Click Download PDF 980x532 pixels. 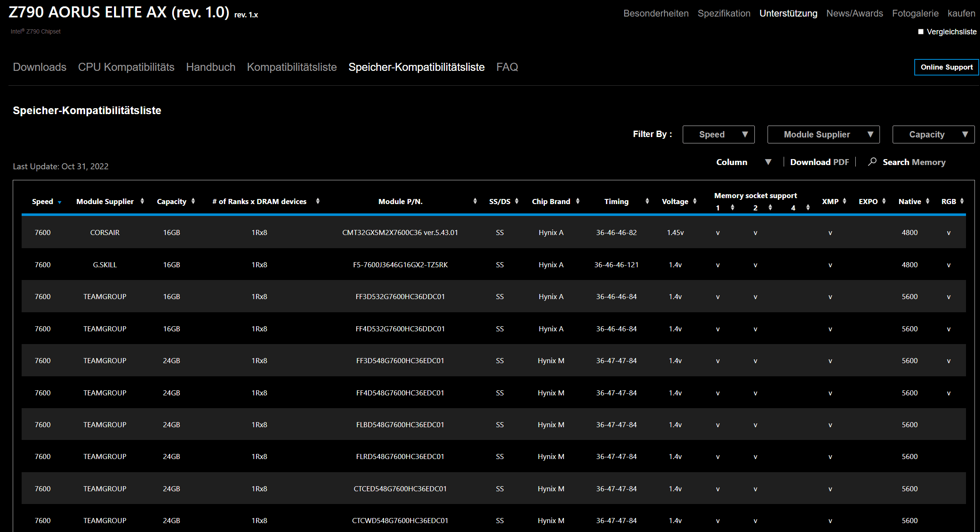[820, 162]
